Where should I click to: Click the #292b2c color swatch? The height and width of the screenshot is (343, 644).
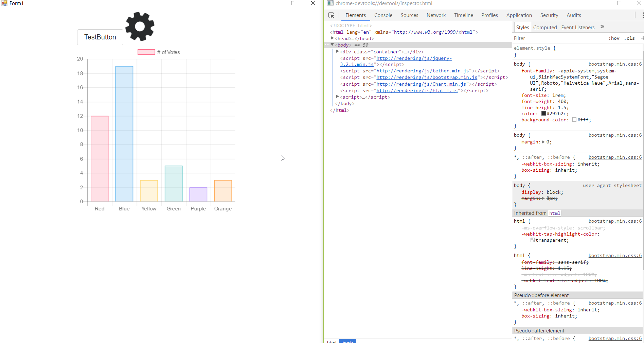(x=543, y=114)
